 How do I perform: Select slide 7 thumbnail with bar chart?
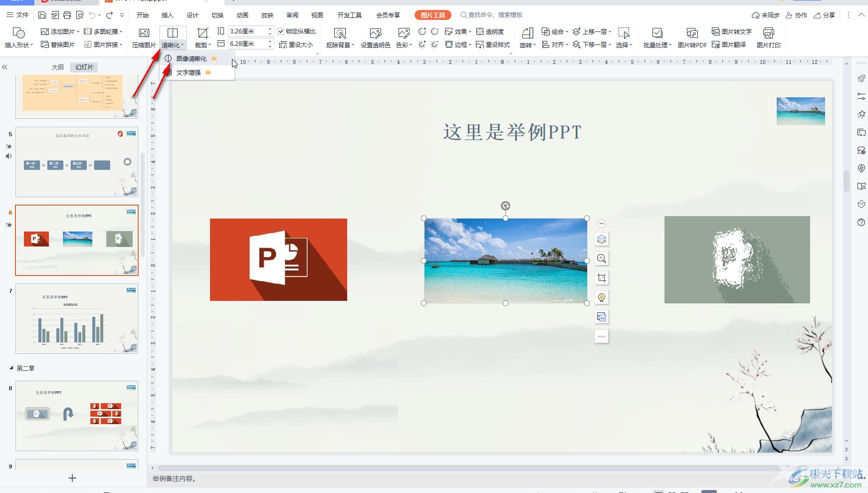pyautogui.click(x=77, y=319)
